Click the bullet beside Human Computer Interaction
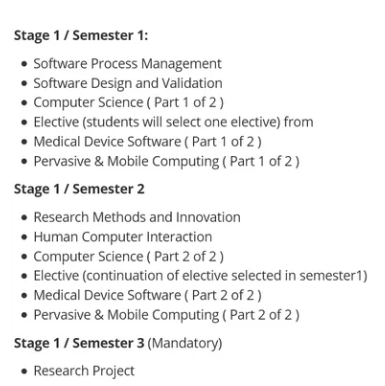The width and height of the screenshot is (385, 386). click(24, 237)
